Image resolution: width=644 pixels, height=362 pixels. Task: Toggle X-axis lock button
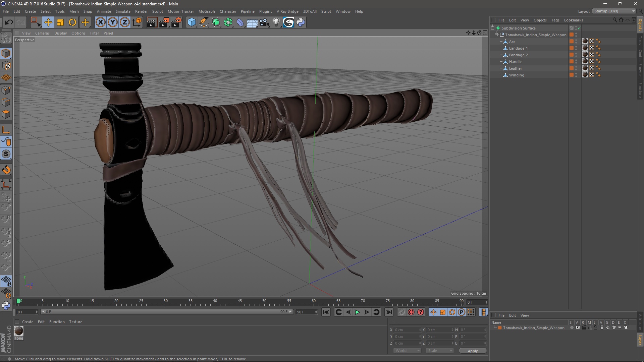pos(100,22)
